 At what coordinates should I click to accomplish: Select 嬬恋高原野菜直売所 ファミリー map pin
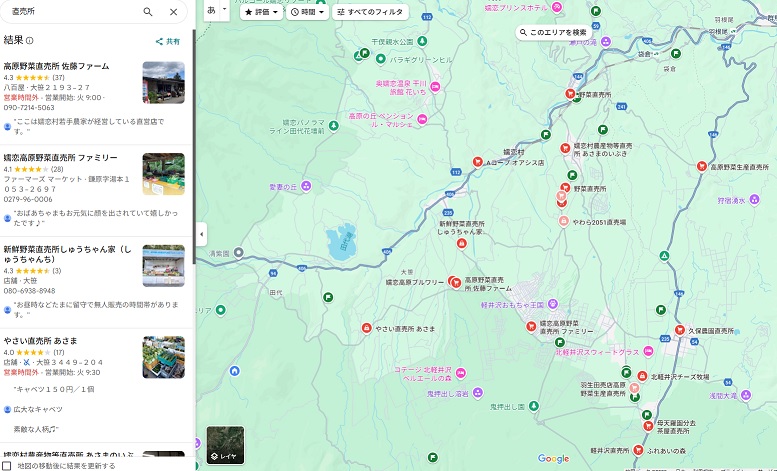[x=531, y=326]
